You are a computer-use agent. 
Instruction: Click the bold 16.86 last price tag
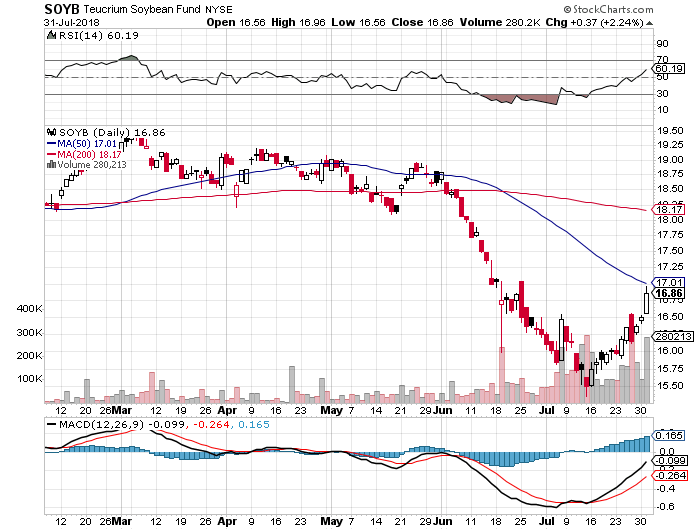pos(669,293)
